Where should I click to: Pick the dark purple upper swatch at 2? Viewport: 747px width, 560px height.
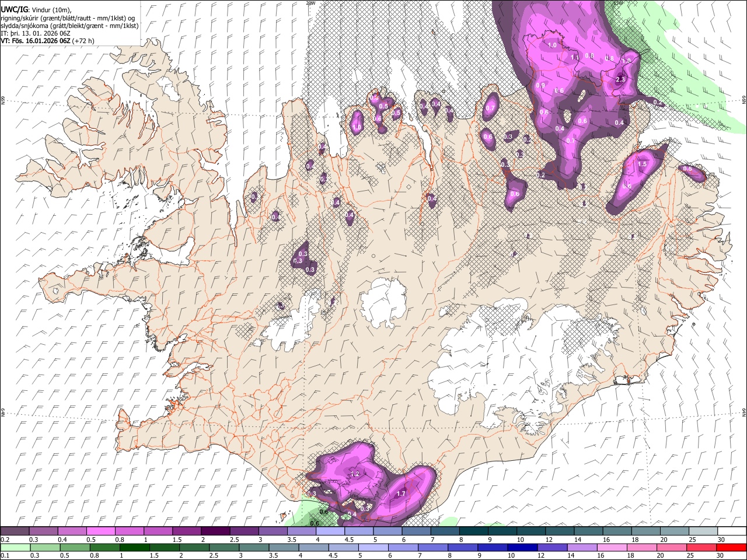(215, 531)
